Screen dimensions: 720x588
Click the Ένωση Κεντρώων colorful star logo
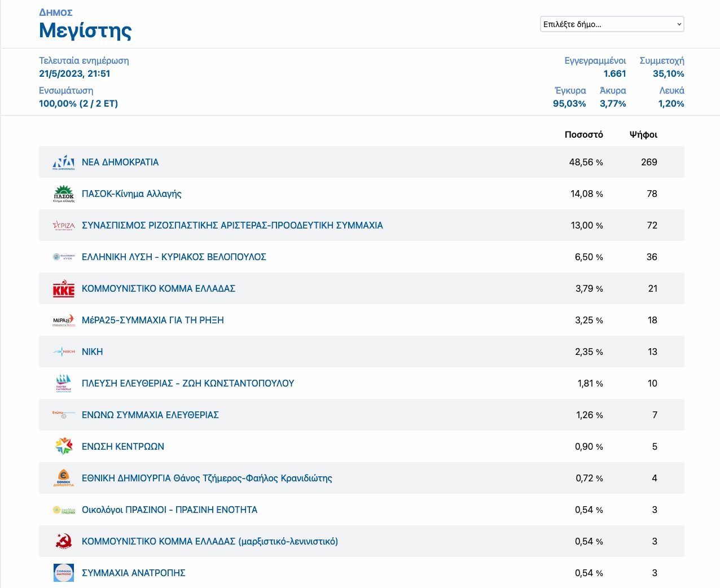pos(64,446)
